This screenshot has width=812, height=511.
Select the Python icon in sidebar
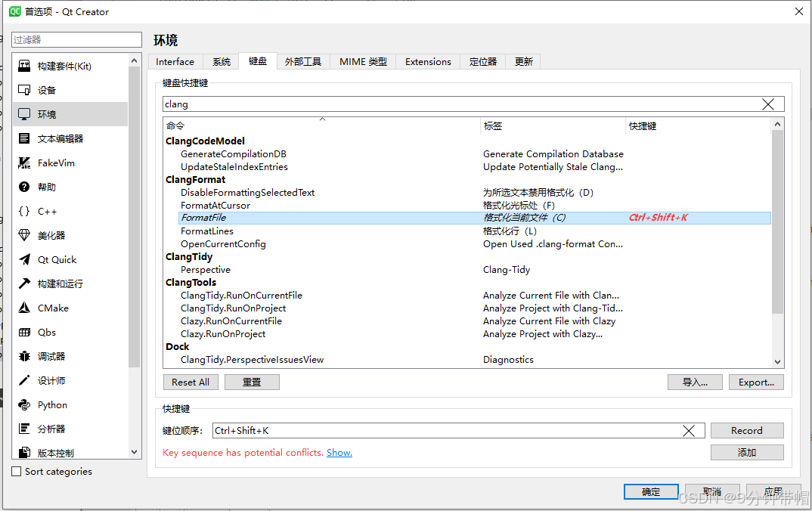(x=24, y=404)
